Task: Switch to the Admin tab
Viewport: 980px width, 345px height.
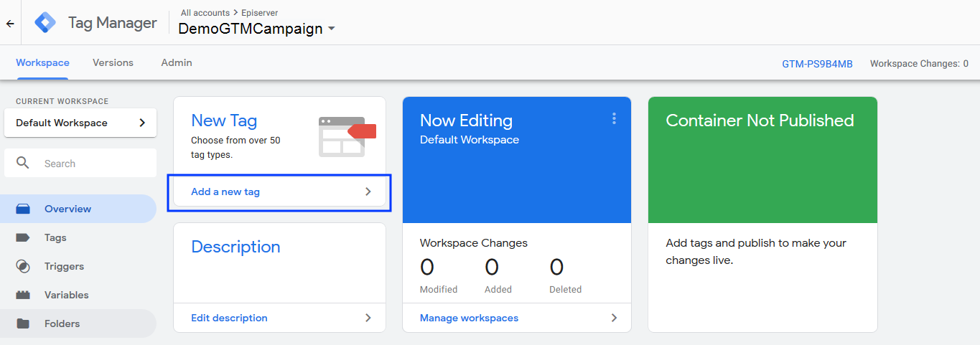Action: point(177,62)
